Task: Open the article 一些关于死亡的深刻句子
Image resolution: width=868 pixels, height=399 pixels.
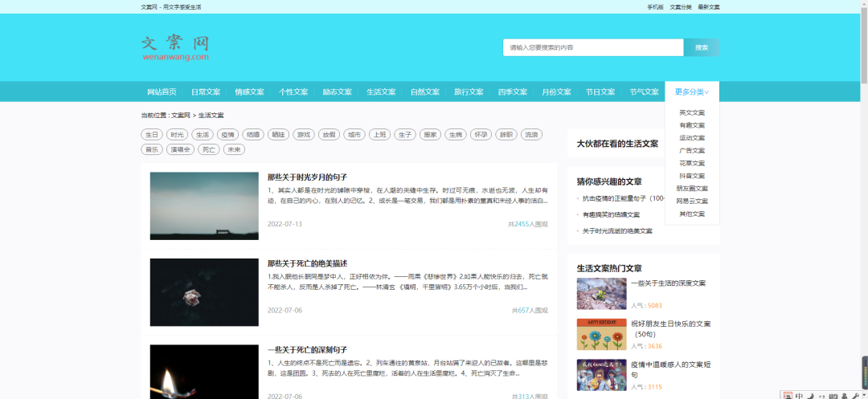Action: pos(307,350)
